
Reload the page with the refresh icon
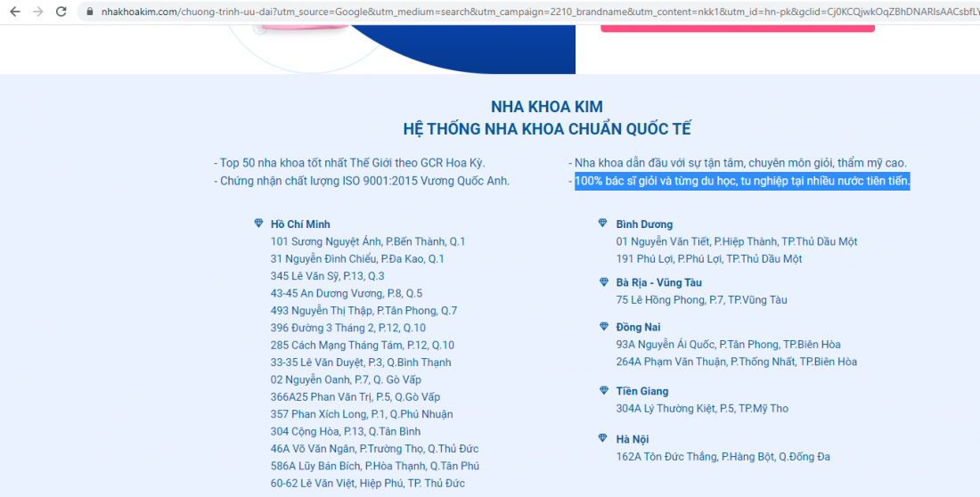pyautogui.click(x=61, y=12)
